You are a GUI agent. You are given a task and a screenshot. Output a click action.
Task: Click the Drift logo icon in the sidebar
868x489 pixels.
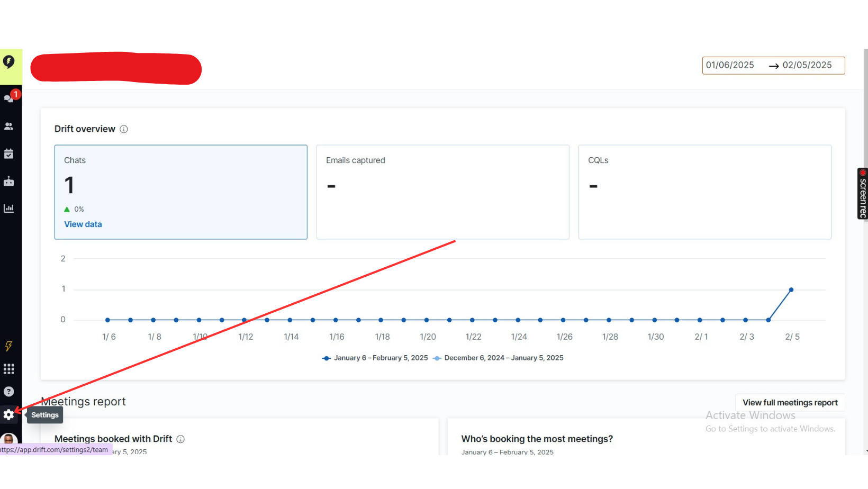[x=9, y=62]
